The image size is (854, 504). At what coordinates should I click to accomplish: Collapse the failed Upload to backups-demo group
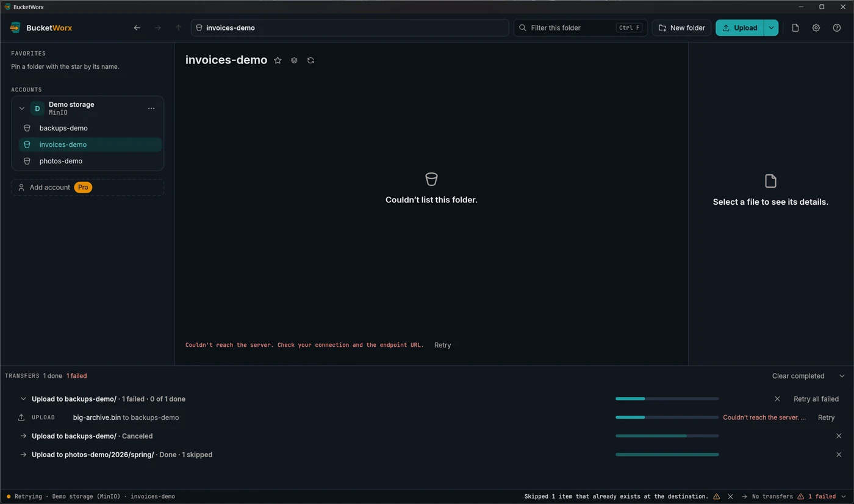click(23, 399)
